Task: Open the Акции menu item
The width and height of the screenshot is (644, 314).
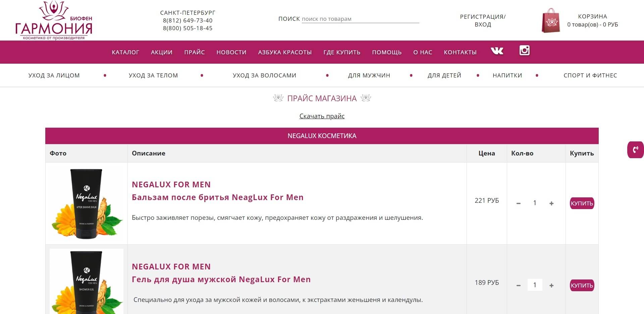Action: click(162, 52)
